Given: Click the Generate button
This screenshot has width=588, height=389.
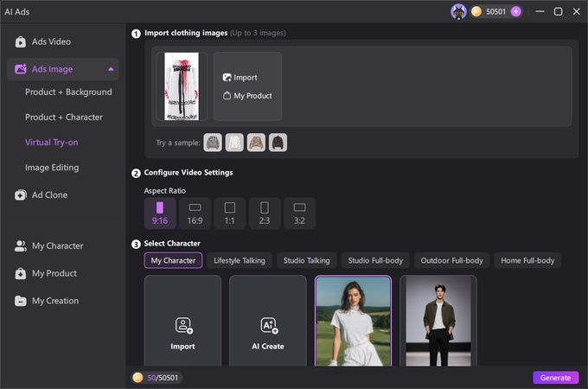Looking at the screenshot, I should tap(555, 378).
